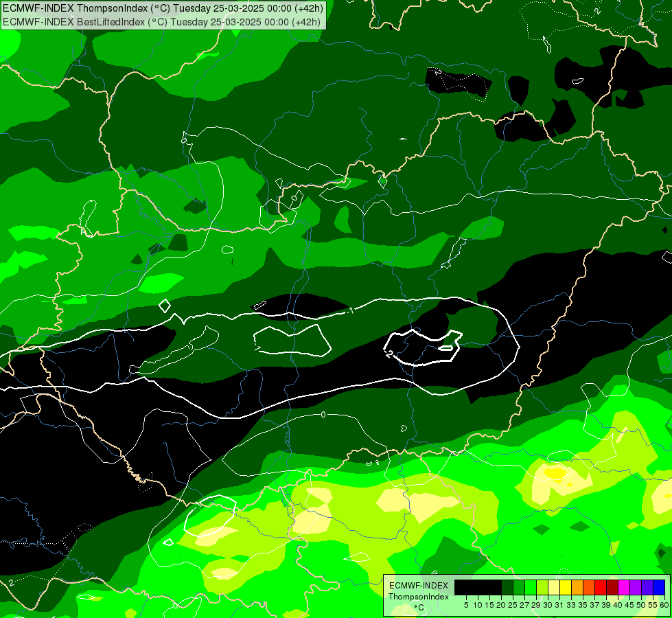Select the dark red 39–40 legend swatch

[x=612, y=587]
